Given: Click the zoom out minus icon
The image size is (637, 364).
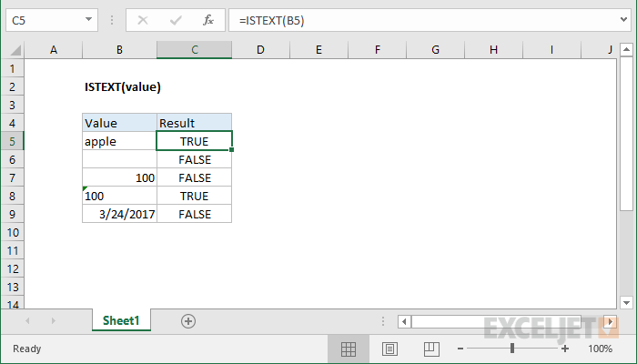Looking at the screenshot, I should [x=460, y=349].
